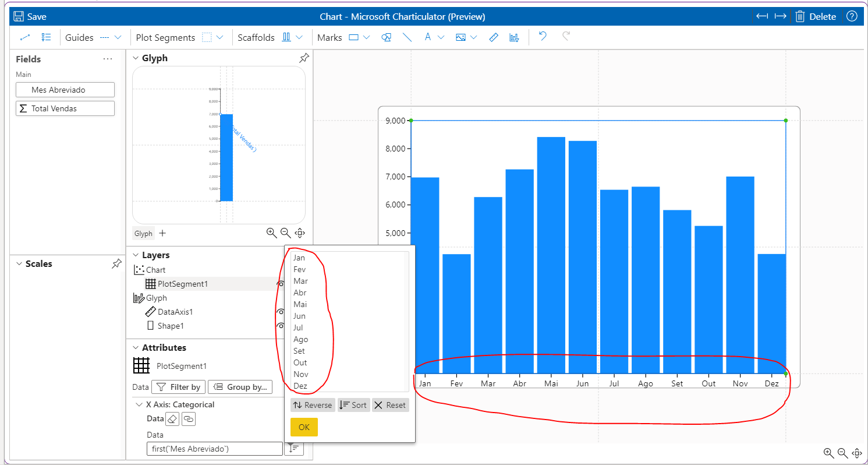This screenshot has height=465, width=868.
Task: Select the Link tool in the toolbar
Action: pos(25,37)
